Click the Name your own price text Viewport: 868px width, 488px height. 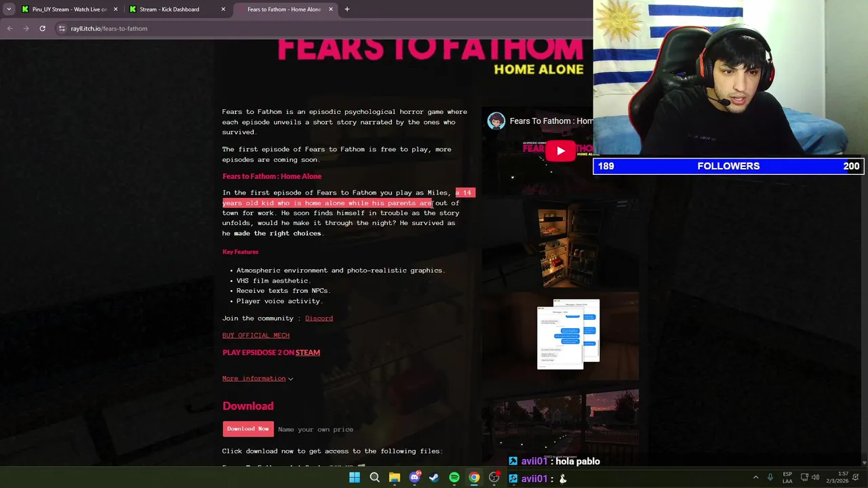[315, 430]
